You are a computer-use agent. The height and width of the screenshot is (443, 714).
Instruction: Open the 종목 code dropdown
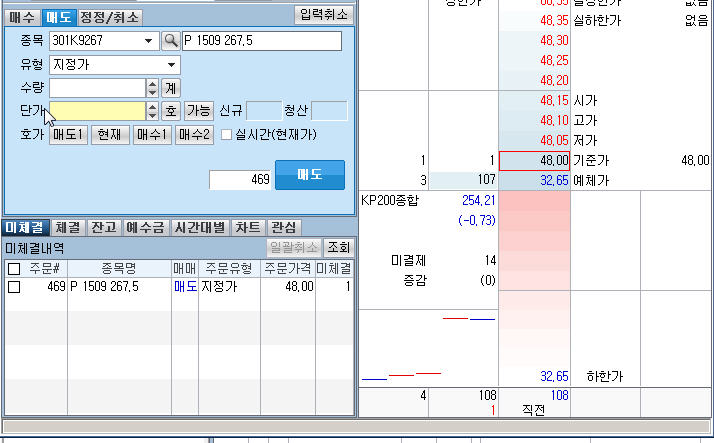tap(150, 41)
